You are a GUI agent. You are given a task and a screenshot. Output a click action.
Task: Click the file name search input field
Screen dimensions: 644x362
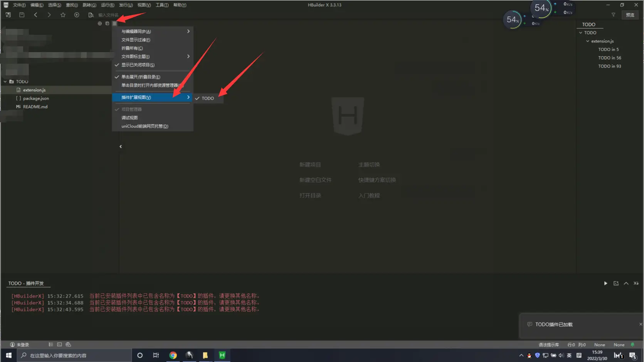108,15
